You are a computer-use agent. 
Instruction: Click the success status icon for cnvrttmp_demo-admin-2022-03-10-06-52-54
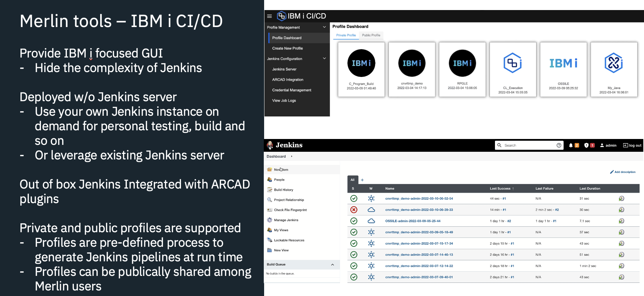pos(354,199)
